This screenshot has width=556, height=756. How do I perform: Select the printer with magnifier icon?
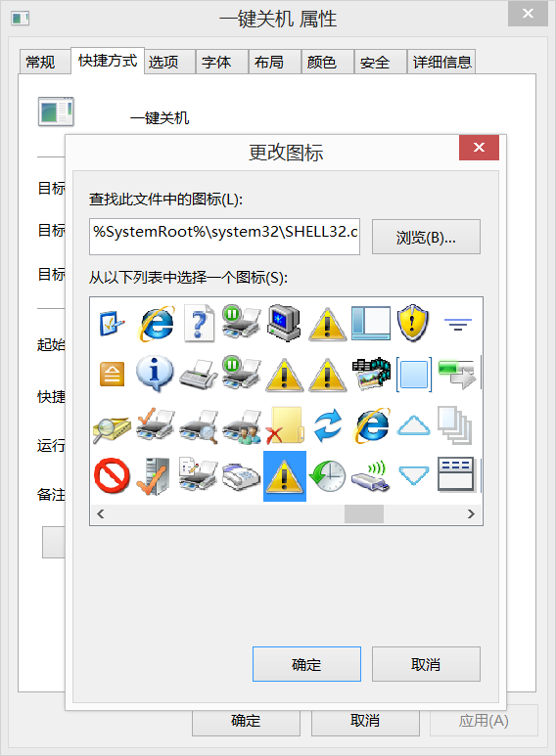(x=198, y=426)
